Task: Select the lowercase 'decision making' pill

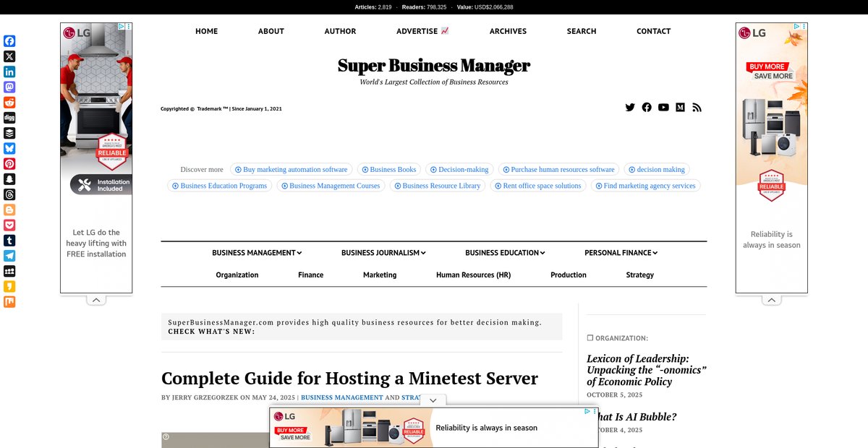Action: 657,169
